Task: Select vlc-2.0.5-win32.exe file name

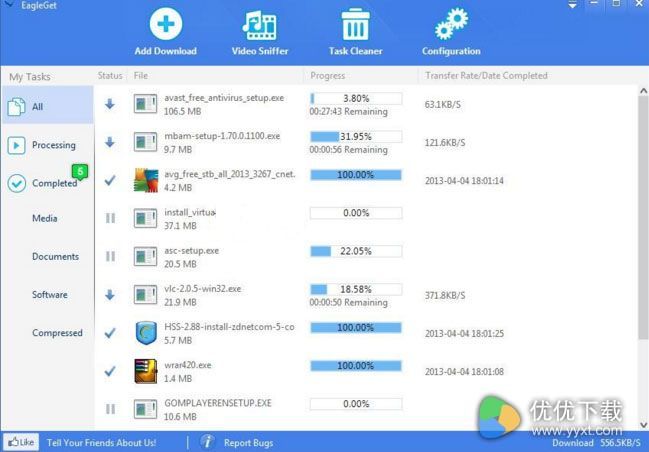Action: [202, 289]
